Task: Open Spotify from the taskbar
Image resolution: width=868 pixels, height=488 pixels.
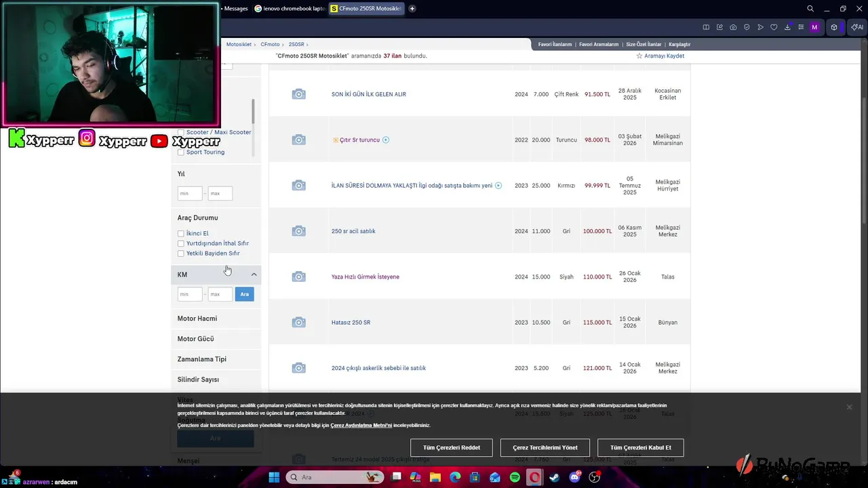Action: point(515,477)
